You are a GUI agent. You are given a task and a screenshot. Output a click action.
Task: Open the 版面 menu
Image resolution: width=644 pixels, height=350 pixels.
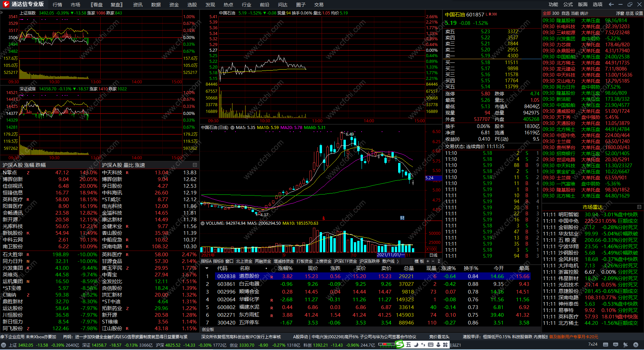point(583,4)
